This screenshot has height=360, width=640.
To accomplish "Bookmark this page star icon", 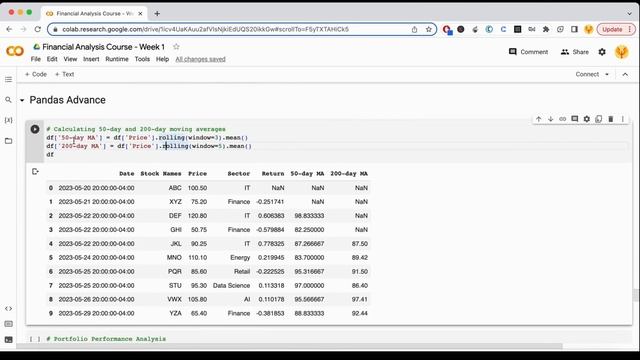I will [429, 29].
